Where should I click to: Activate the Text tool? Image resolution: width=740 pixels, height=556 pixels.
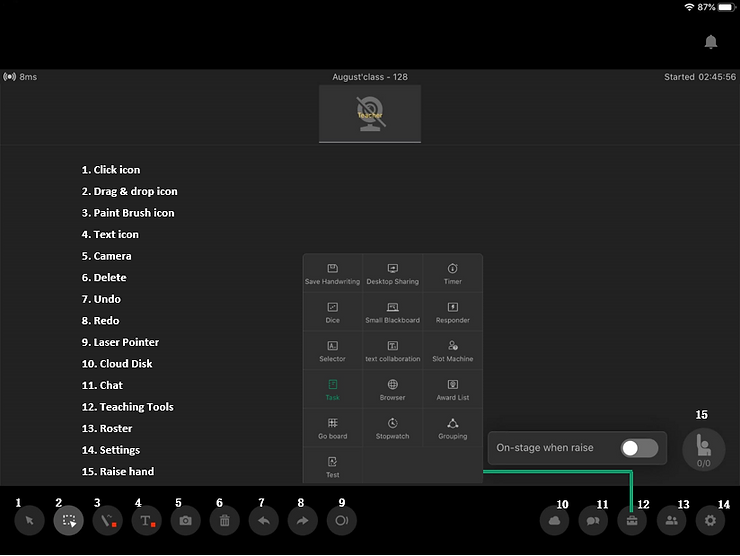[x=147, y=521]
